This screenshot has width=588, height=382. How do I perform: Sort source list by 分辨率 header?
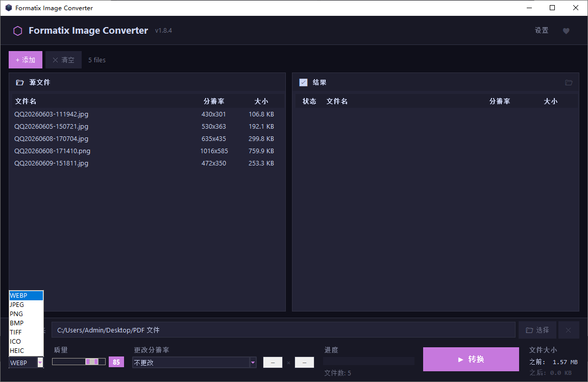click(214, 101)
